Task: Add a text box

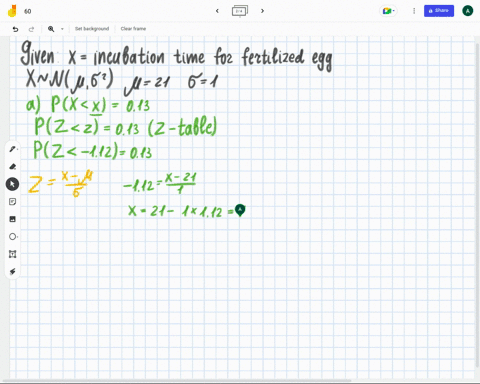Action: [x=13, y=254]
